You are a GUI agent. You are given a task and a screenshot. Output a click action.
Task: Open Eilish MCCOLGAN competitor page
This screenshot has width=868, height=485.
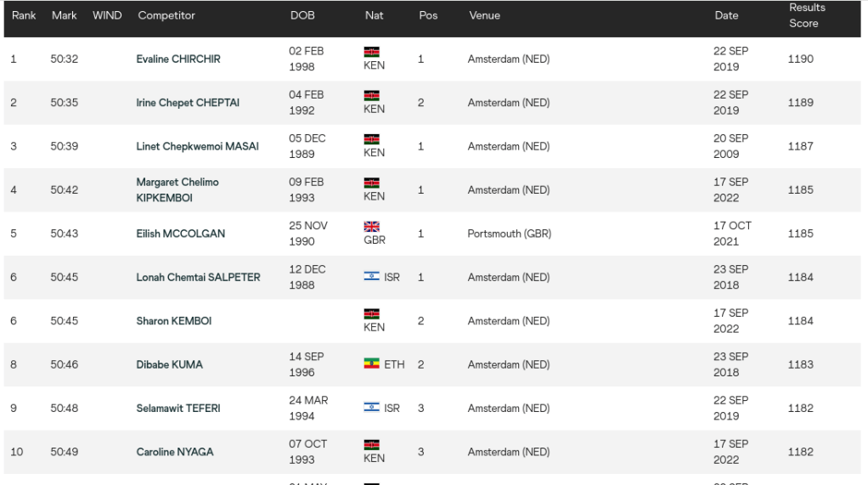(180, 234)
